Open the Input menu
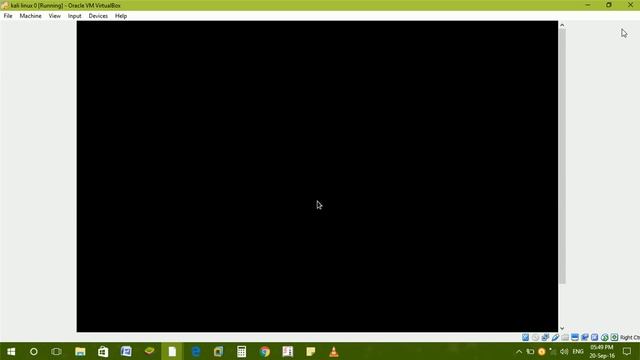This screenshot has width=640, height=360. click(x=75, y=16)
